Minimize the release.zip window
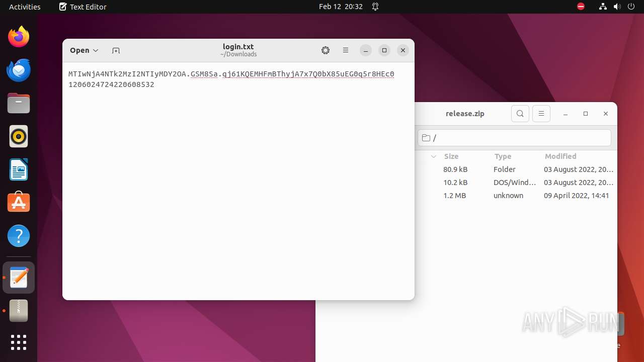The width and height of the screenshot is (644, 362). [566, 114]
